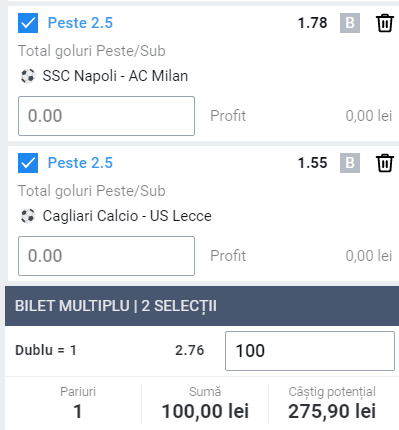Image resolution: width=399 pixels, height=430 pixels.
Task: Click the B badge beside odds 1.55
Action: [x=350, y=163]
